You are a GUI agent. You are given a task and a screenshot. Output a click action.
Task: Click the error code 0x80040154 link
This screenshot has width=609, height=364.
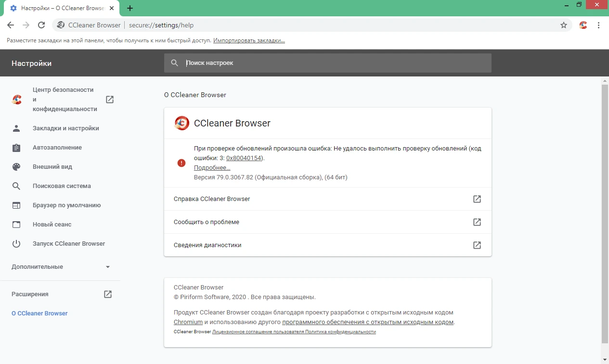point(244,158)
